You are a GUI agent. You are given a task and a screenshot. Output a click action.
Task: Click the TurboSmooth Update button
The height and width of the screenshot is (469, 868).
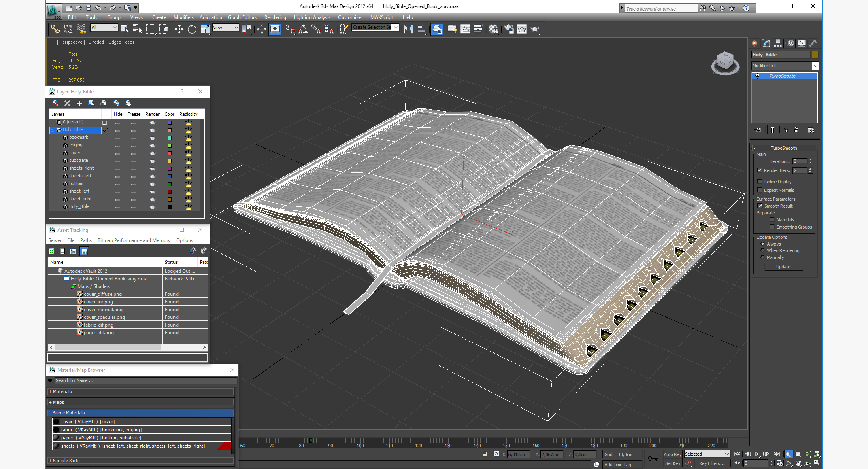[x=783, y=267]
